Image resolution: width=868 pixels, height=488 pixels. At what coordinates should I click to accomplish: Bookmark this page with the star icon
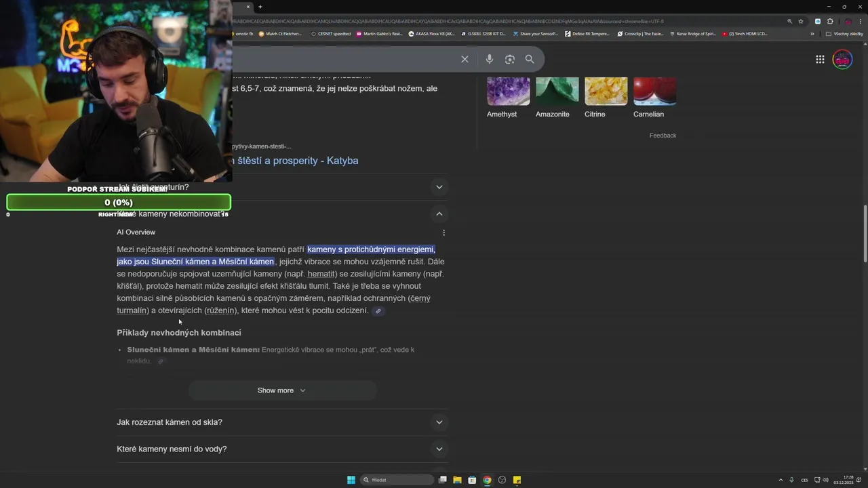(x=800, y=21)
